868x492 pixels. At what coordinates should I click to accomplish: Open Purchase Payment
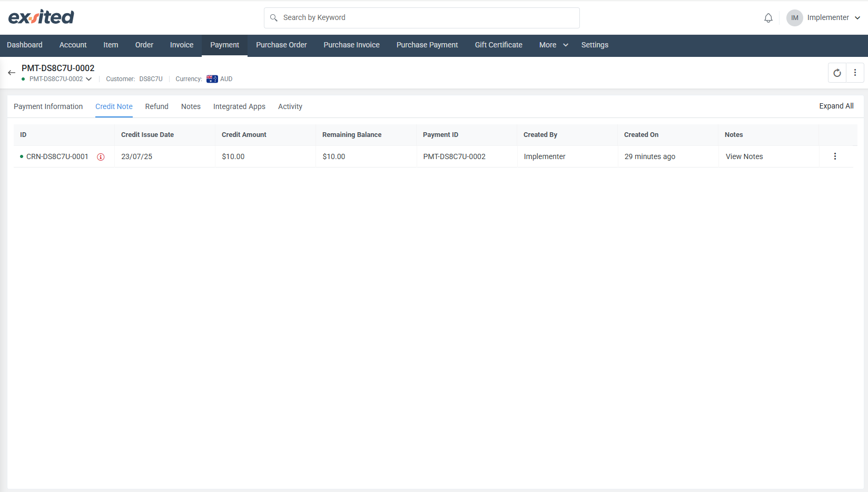427,45
